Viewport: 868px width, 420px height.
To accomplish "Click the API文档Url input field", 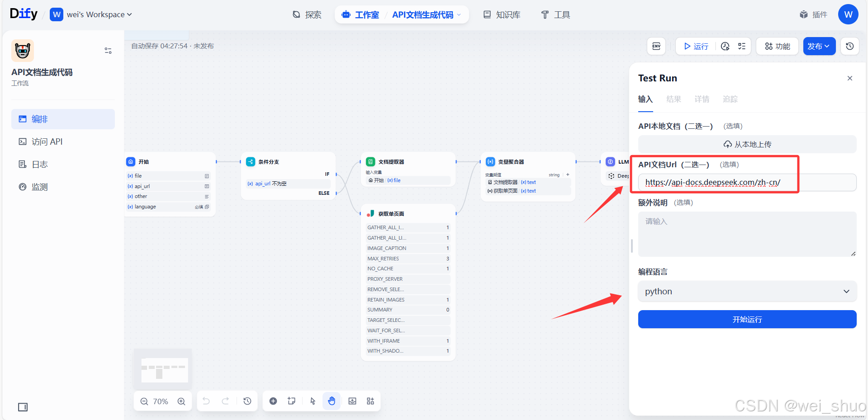I will coord(747,182).
